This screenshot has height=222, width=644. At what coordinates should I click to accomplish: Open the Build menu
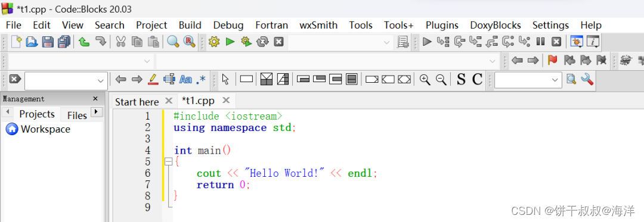[x=190, y=26]
